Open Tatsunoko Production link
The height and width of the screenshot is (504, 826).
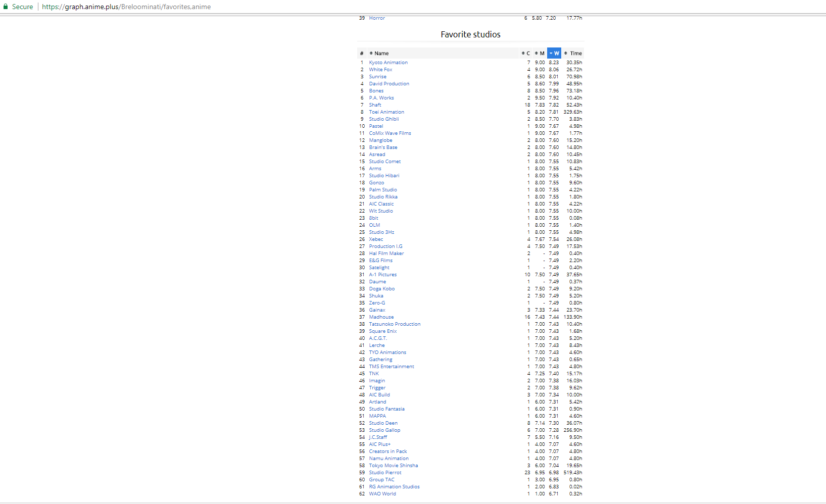pos(395,324)
